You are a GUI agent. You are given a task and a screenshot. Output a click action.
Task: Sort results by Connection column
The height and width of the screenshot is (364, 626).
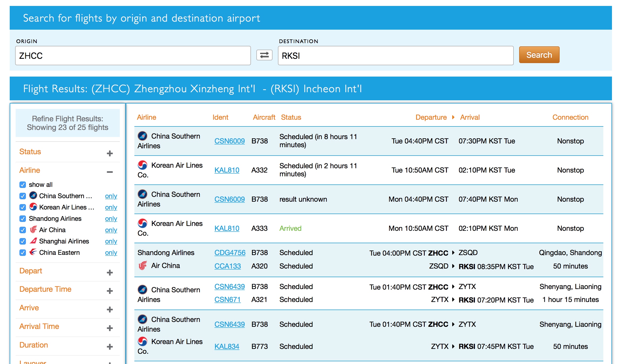coord(570,117)
